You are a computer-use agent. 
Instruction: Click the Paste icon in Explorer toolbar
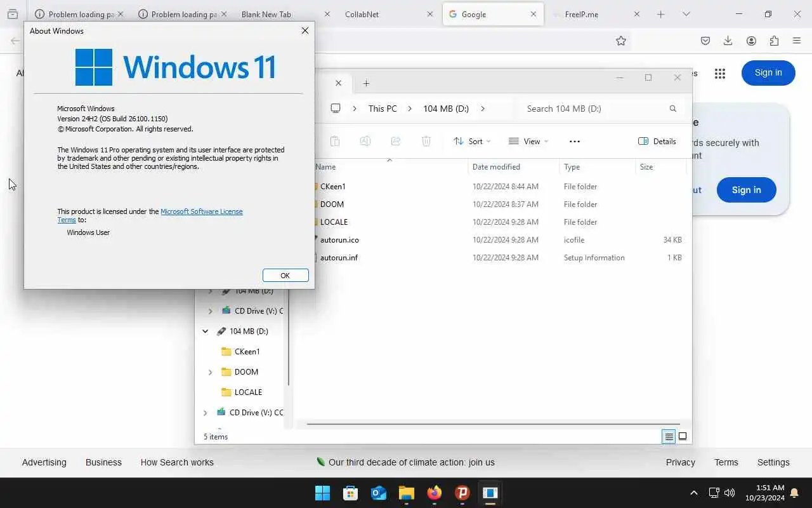[335, 141]
